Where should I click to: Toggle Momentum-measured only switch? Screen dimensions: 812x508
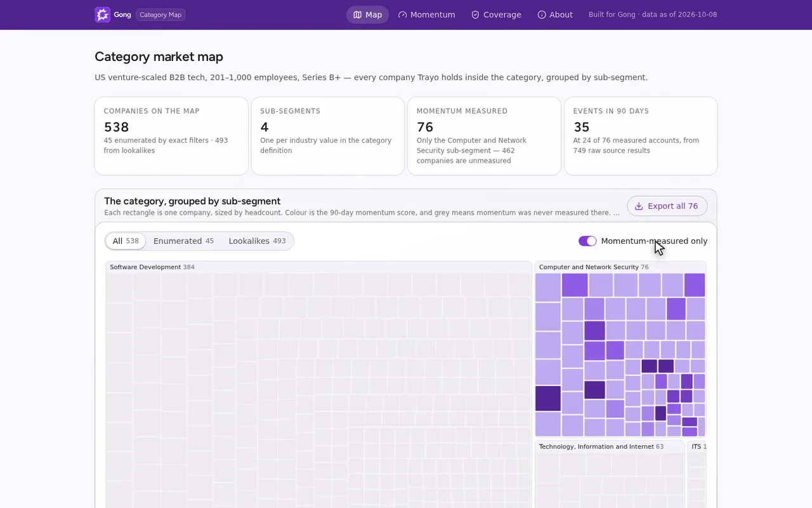(x=587, y=241)
